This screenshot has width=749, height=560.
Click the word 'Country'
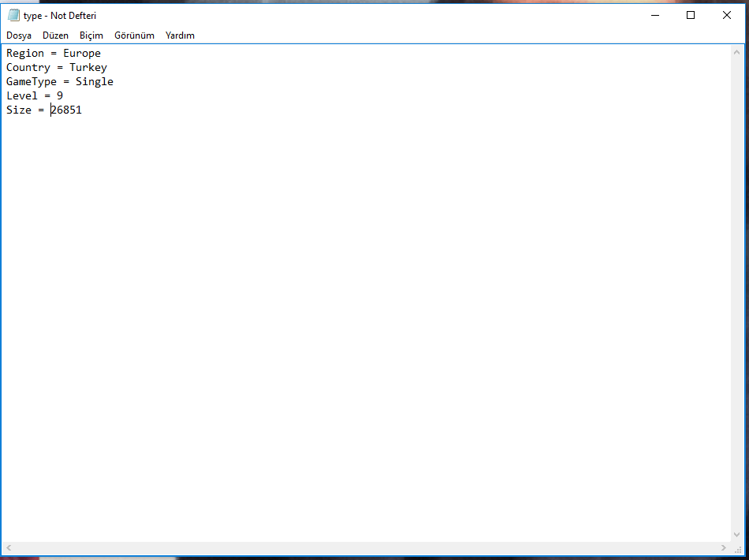(28, 67)
